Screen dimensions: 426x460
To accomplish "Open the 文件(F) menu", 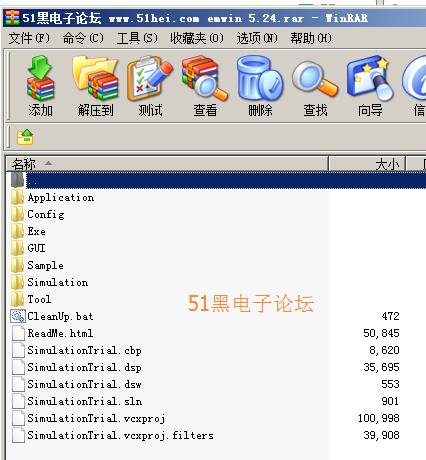I will point(29,38).
